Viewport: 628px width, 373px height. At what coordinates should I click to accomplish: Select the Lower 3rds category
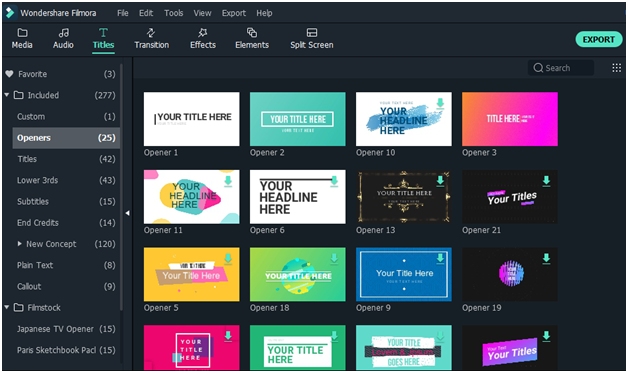click(66, 180)
